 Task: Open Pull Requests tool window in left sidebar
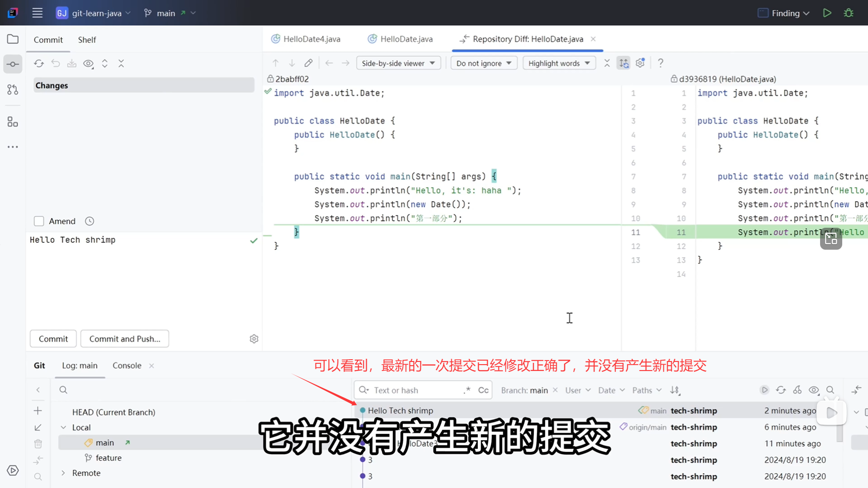point(13,89)
